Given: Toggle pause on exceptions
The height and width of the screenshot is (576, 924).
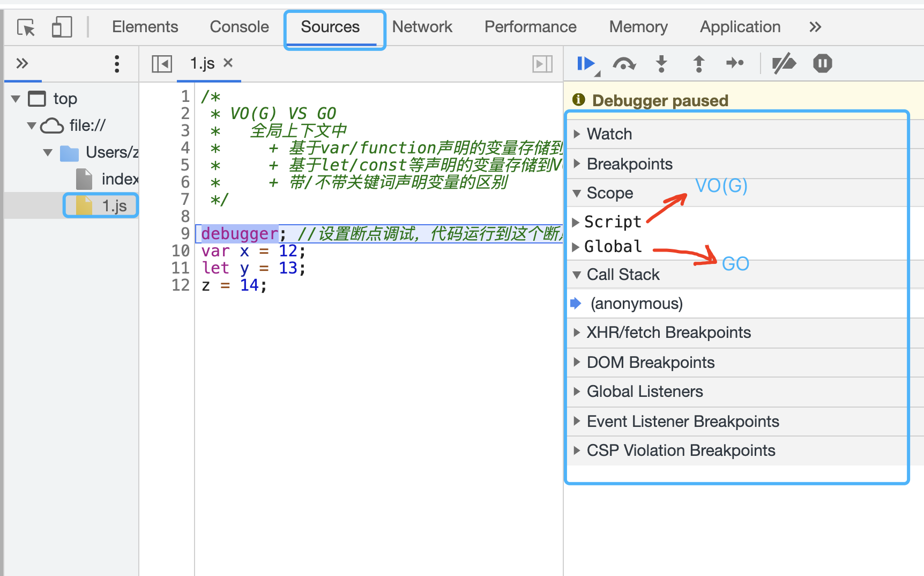Looking at the screenshot, I should [822, 63].
